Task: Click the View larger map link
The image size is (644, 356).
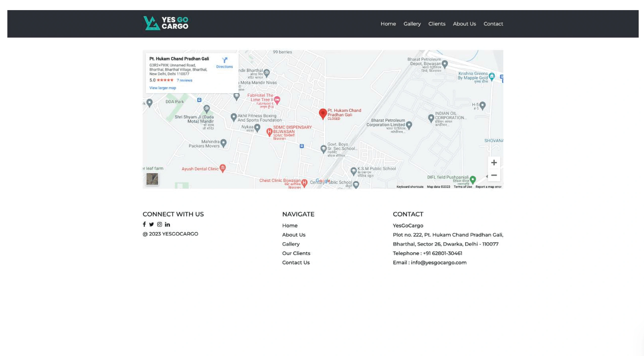Action: 163,88
